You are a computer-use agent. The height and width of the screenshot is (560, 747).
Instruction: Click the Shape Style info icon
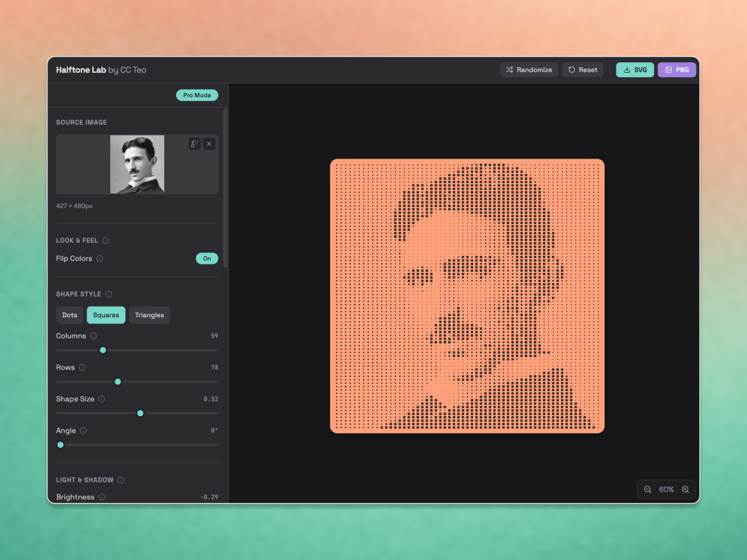click(x=109, y=294)
